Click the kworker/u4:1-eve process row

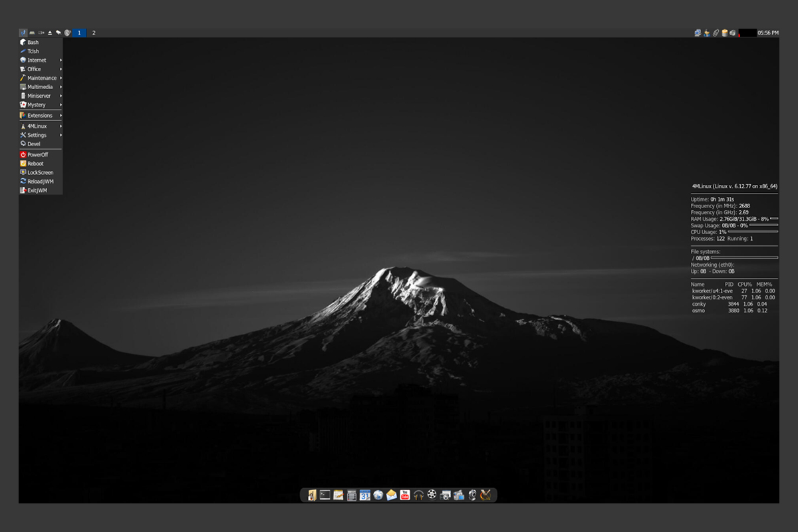[x=733, y=291]
